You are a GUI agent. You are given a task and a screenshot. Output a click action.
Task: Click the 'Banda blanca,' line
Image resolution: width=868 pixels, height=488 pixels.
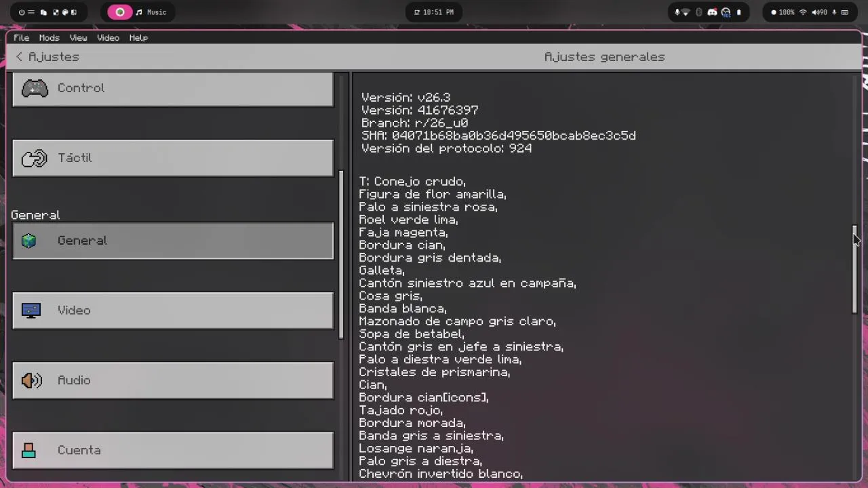(403, 308)
